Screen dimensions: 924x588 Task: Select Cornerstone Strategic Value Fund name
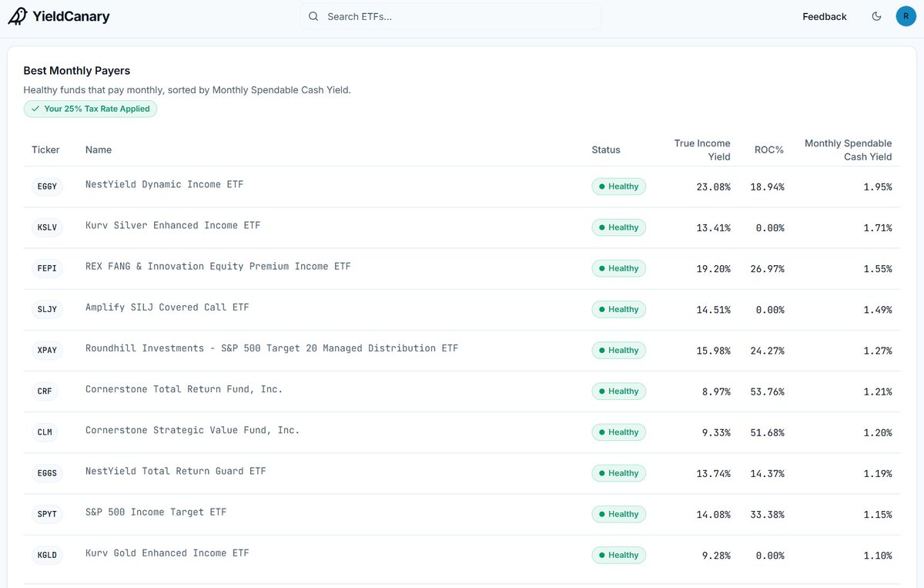tap(192, 430)
